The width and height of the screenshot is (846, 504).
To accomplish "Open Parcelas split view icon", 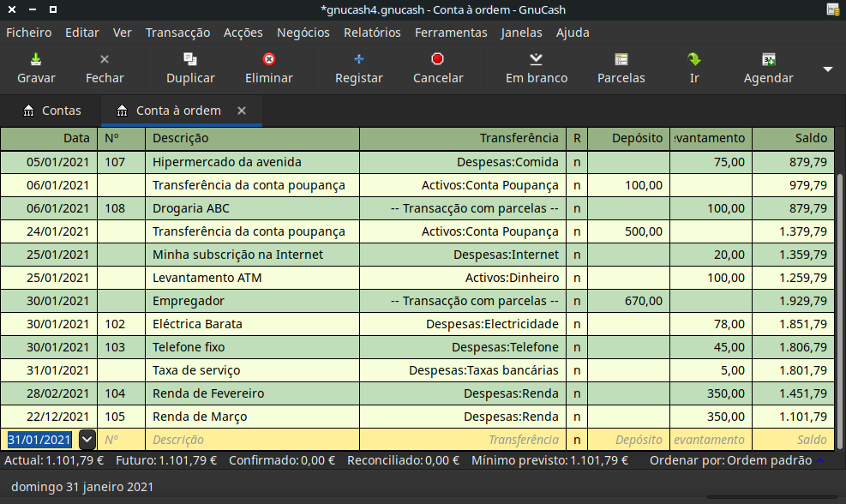I will coord(621,60).
